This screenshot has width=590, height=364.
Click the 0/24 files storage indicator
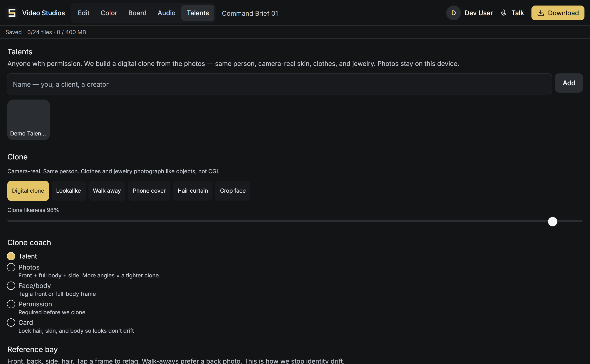[57, 32]
